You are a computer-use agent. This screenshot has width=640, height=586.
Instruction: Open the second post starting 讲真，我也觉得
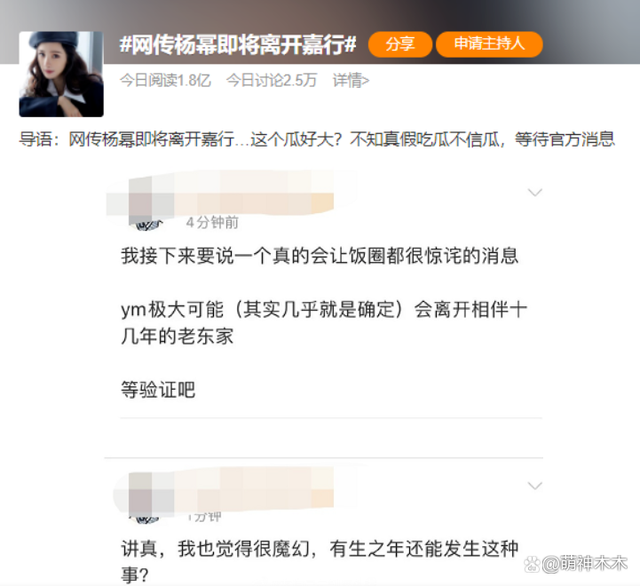(x=320, y=561)
